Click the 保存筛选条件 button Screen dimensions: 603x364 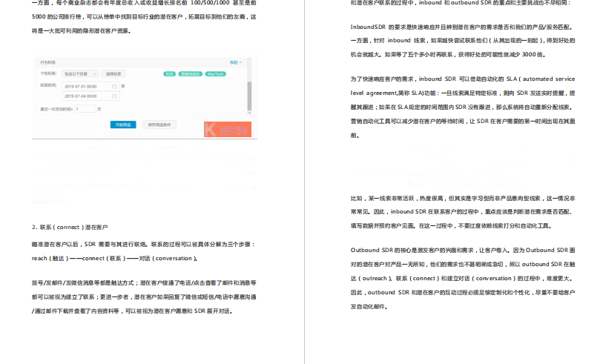coord(157,125)
